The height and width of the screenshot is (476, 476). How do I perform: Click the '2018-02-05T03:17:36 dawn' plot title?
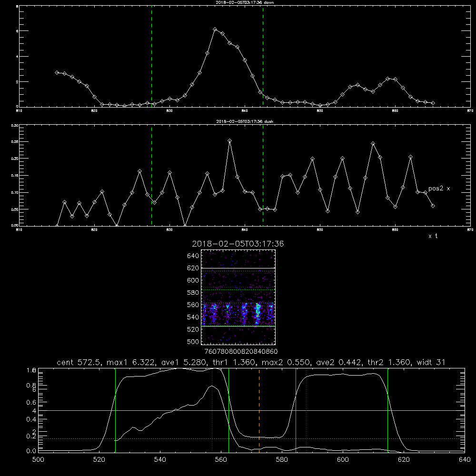pyautogui.click(x=245, y=2)
